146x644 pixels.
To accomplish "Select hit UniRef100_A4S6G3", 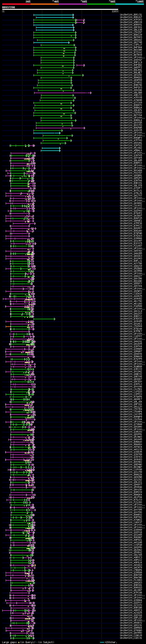I will (131, 565).
